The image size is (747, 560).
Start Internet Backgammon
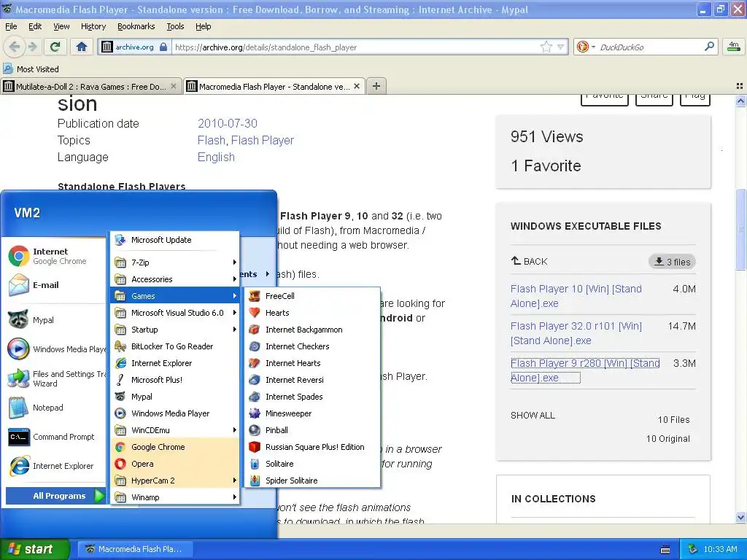[x=312, y=330]
